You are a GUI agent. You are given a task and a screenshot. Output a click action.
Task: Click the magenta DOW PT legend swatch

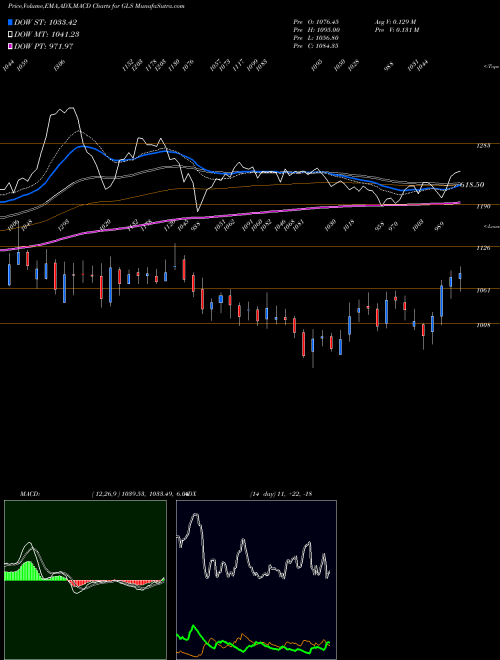10,46
